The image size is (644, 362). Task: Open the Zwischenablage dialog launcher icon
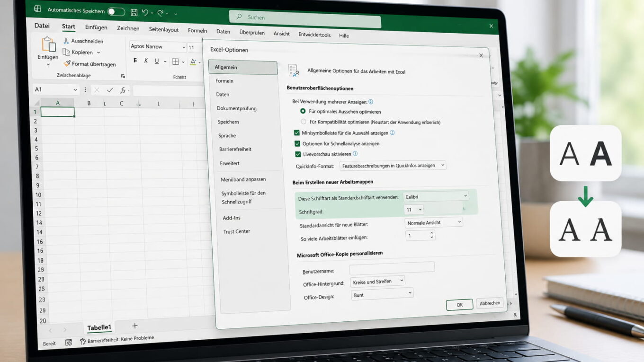pos(123,76)
